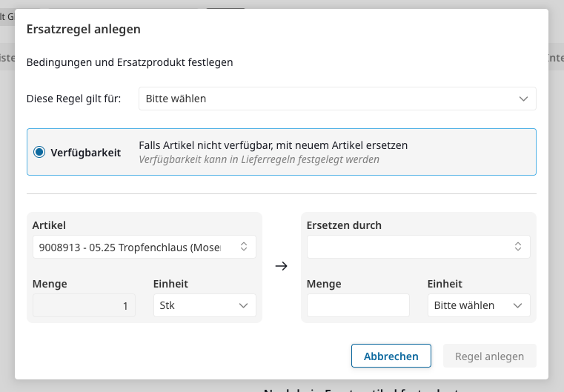
Task: Click the chevron arrow of the Stk unit selector
Action: click(x=243, y=305)
